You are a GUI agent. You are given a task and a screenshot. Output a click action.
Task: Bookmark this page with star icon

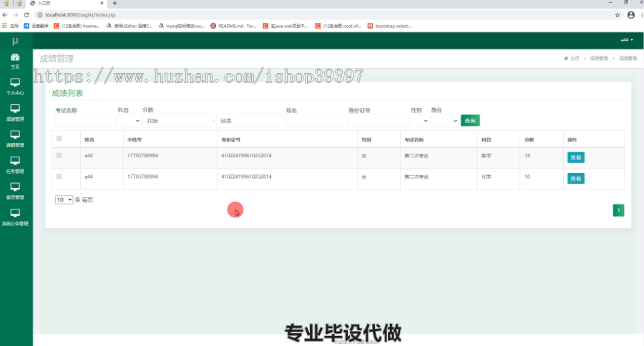[x=618, y=15]
